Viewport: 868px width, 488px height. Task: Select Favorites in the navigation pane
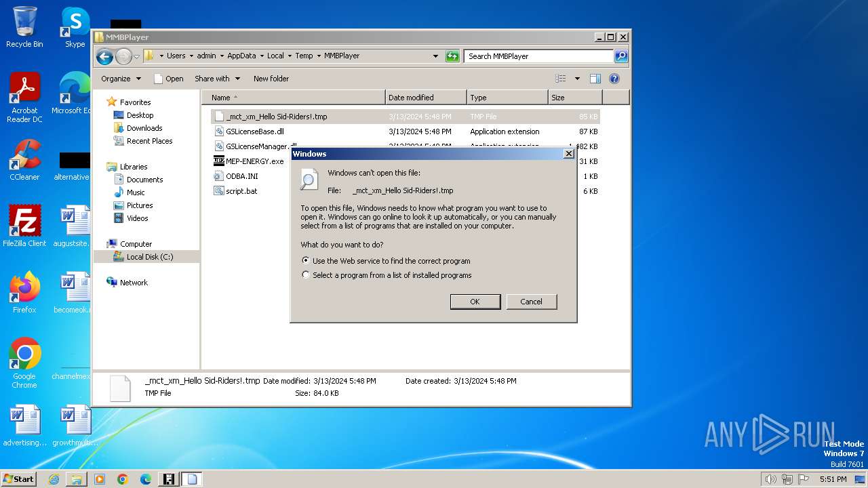[x=135, y=102]
